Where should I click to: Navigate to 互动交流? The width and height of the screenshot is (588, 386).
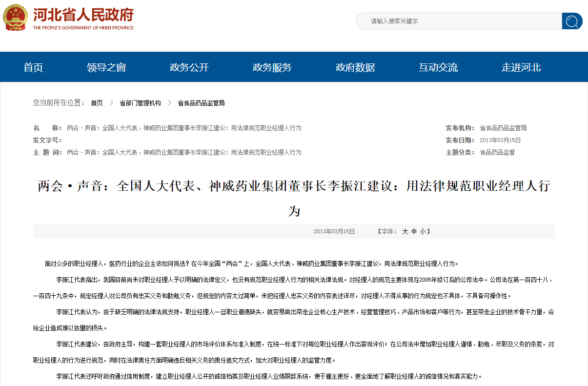point(438,67)
